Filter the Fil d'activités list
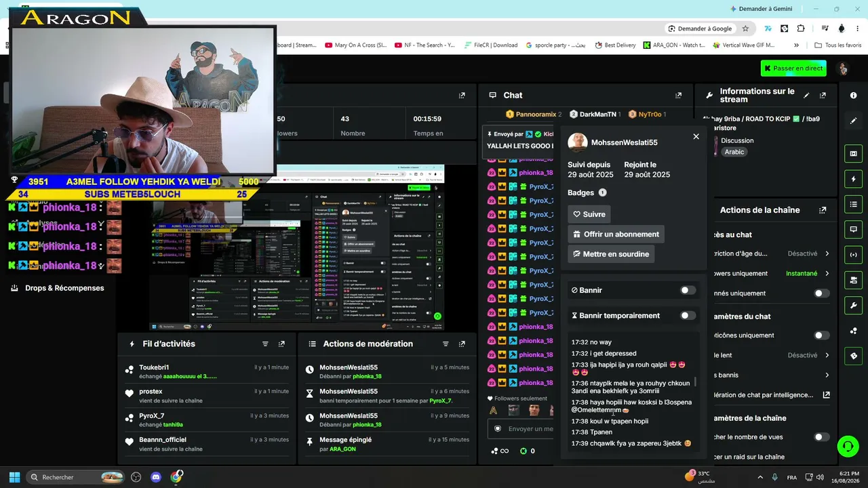 click(x=265, y=344)
